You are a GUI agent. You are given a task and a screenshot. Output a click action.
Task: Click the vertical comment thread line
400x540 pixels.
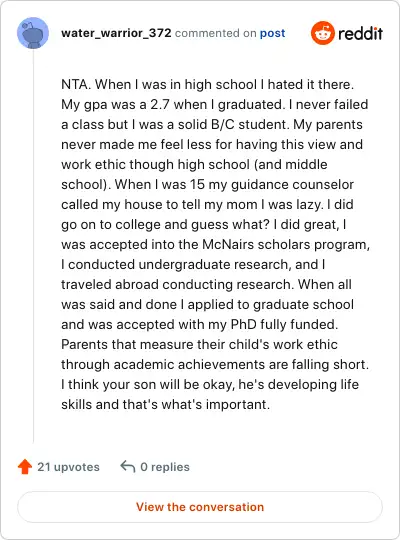point(33,246)
